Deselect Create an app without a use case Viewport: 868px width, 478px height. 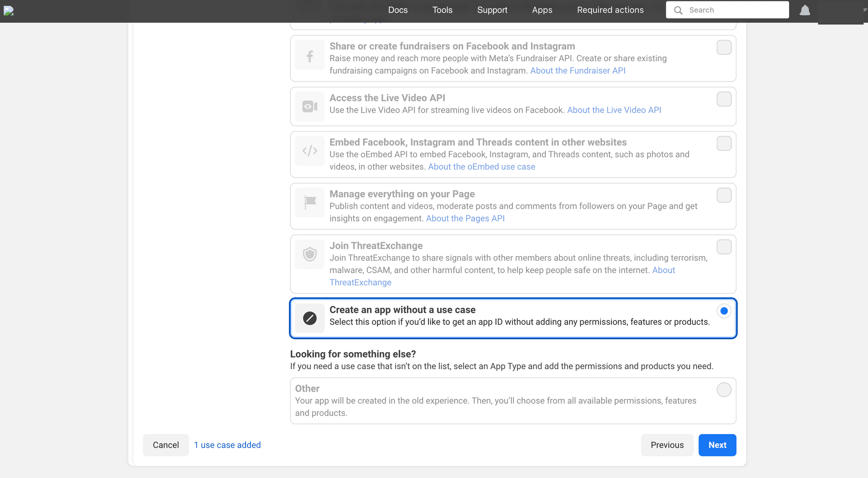coord(723,310)
